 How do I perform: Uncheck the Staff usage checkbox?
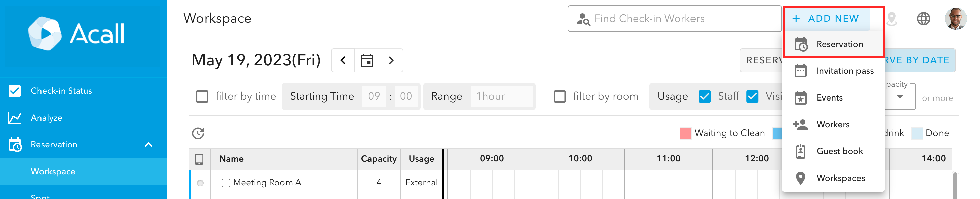tap(705, 96)
